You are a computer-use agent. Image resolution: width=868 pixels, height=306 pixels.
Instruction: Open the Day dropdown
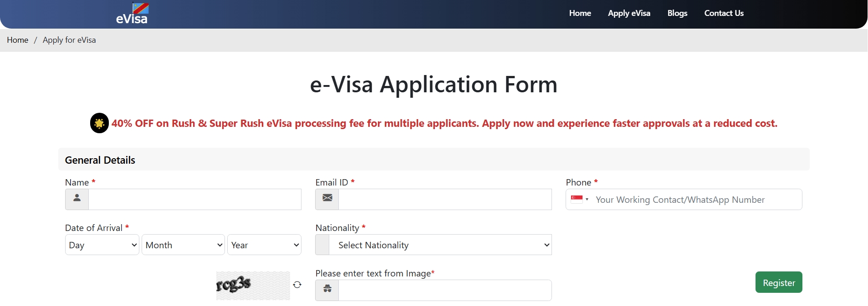[102, 245]
